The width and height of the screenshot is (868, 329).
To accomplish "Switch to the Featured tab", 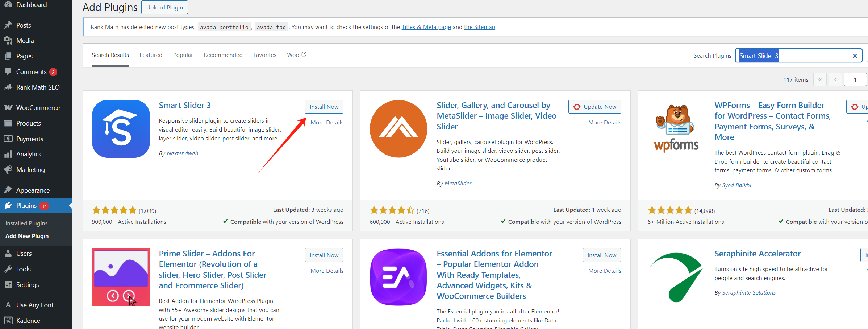I will pyautogui.click(x=151, y=55).
